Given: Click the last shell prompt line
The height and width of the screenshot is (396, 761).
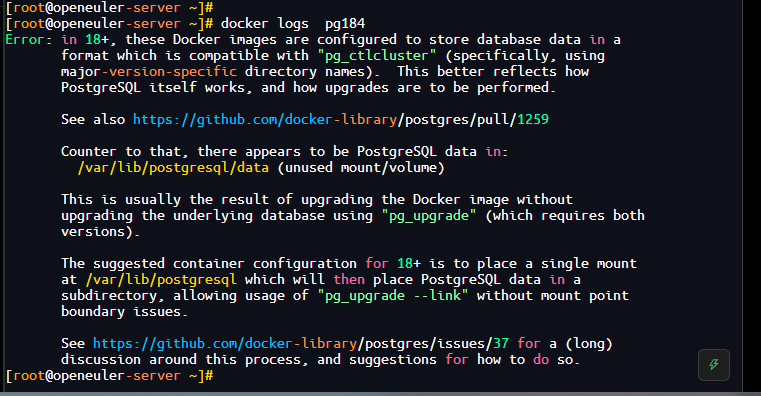Looking at the screenshot, I should tap(109, 376).
